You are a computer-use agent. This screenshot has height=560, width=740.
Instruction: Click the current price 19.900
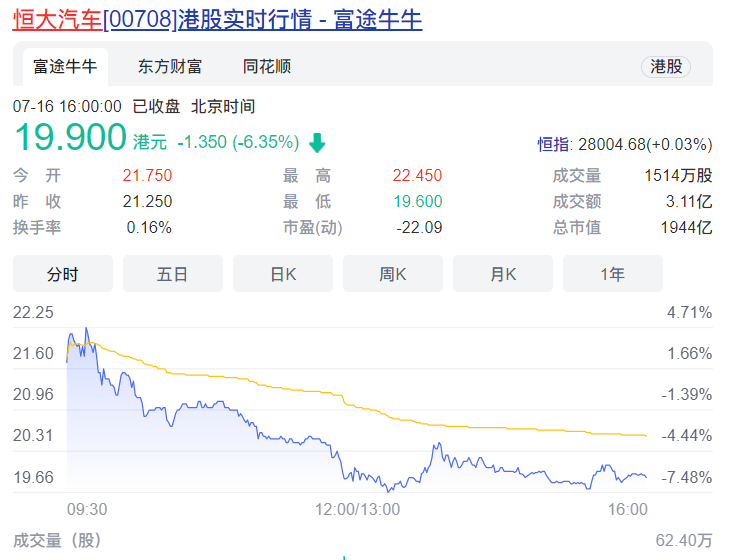point(71,137)
